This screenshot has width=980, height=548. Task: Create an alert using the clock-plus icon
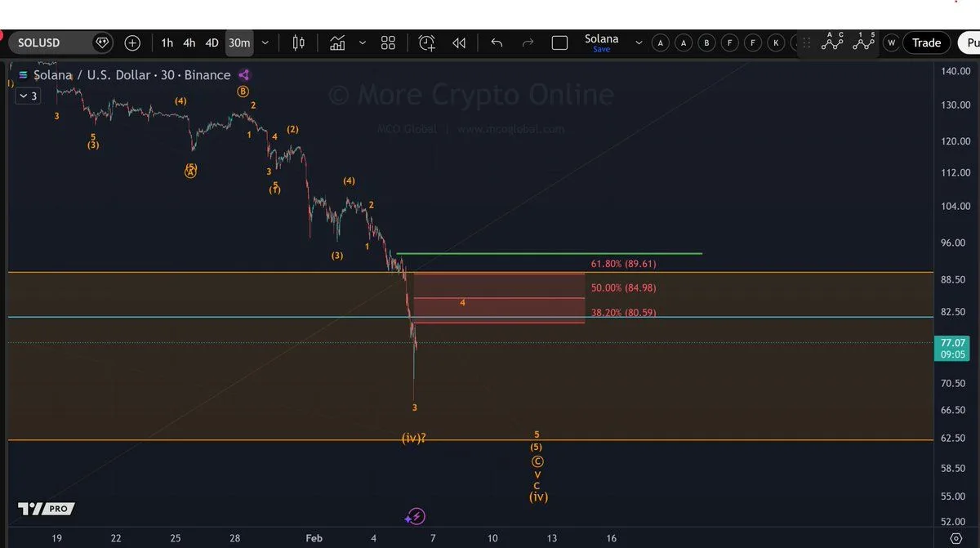(426, 42)
